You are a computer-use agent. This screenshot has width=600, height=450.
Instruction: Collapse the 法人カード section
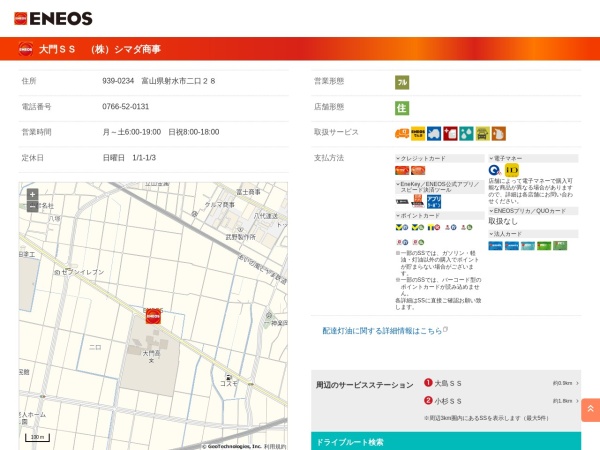[533, 234]
